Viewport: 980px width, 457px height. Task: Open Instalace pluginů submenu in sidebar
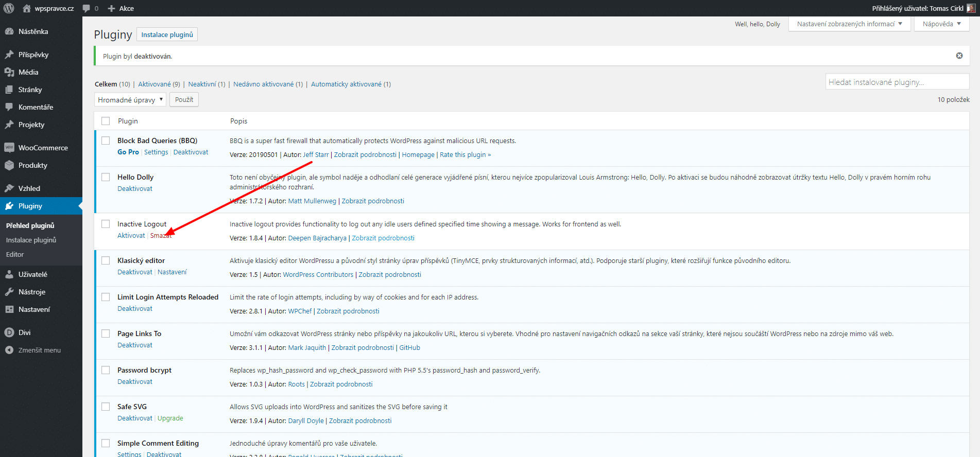(x=31, y=240)
